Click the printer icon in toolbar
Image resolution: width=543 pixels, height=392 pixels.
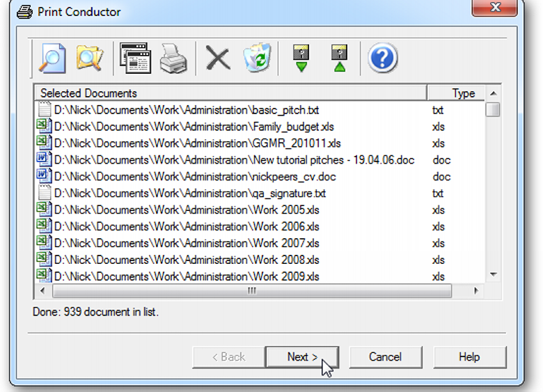tap(173, 58)
